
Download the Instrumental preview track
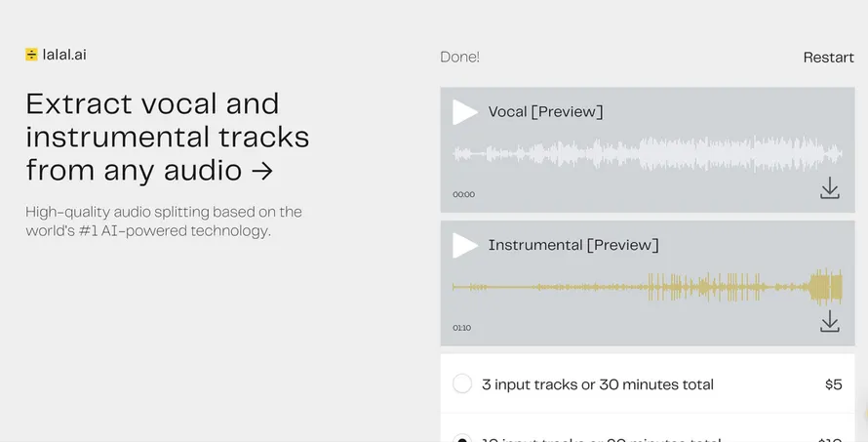pyautogui.click(x=829, y=322)
